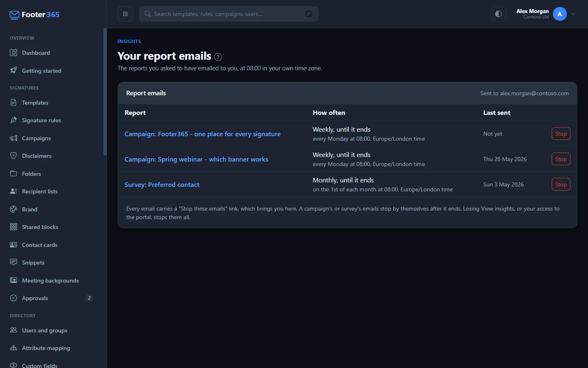Click the sidebar vertical scrollbar

[105, 92]
